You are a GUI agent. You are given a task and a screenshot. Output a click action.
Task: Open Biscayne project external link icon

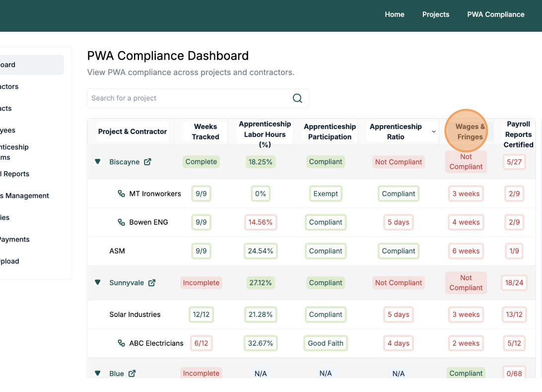pos(147,162)
